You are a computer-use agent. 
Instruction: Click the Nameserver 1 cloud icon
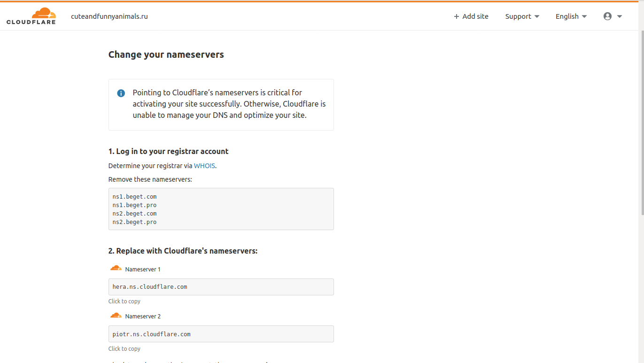point(116,269)
